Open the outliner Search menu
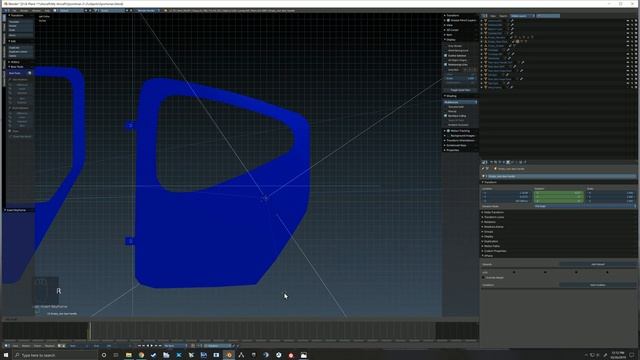 point(503,16)
